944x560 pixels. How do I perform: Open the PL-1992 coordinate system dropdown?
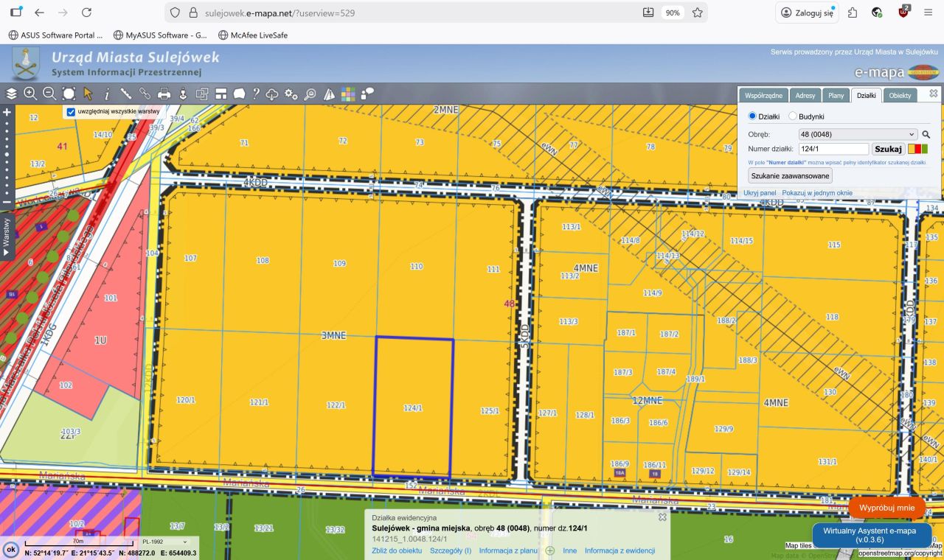coord(165,542)
